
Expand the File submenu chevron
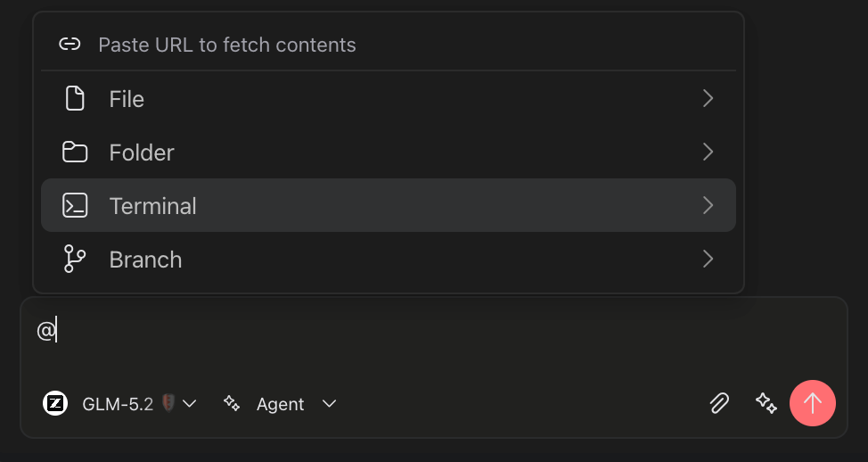click(x=708, y=99)
